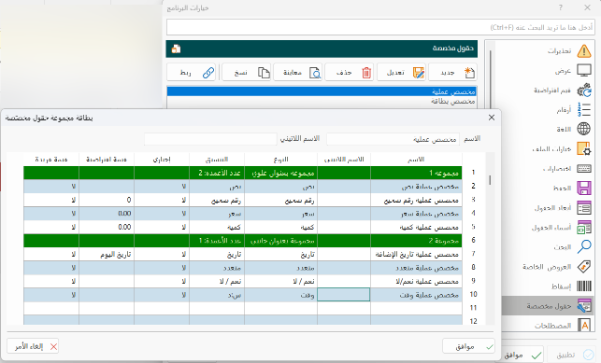Viewport: 601px width, 363px height.
Task: Click the Name (الاسم) field in the card dialog
Action: pos(393,139)
